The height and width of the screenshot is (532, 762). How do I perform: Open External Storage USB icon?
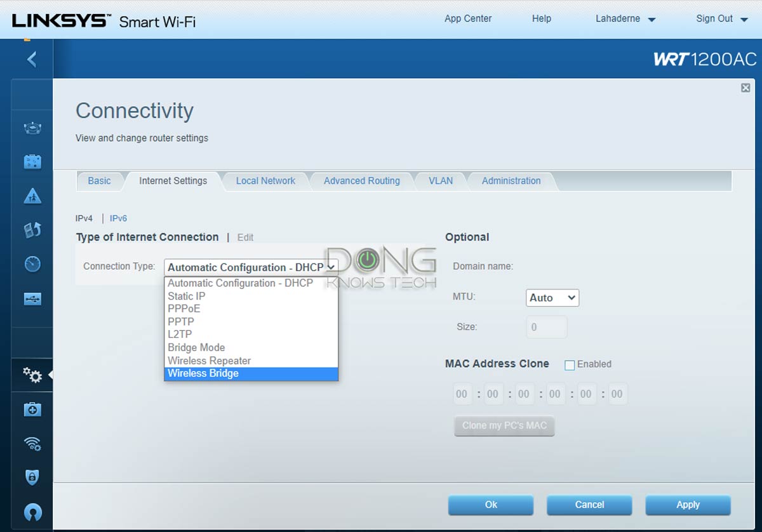tap(32, 298)
